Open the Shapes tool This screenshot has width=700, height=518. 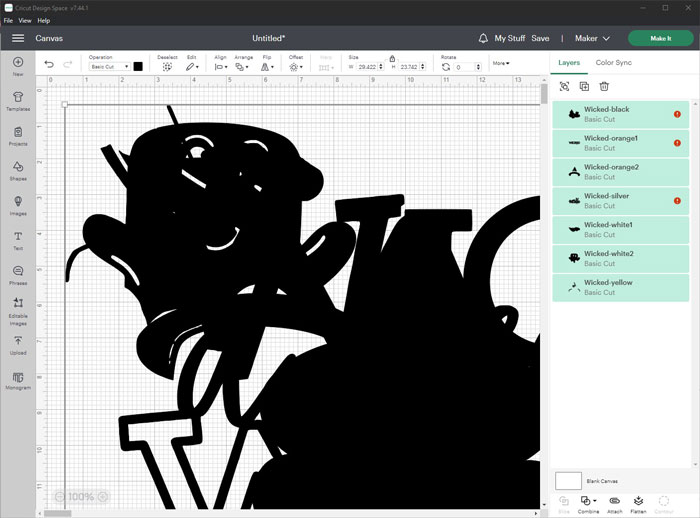click(18, 167)
